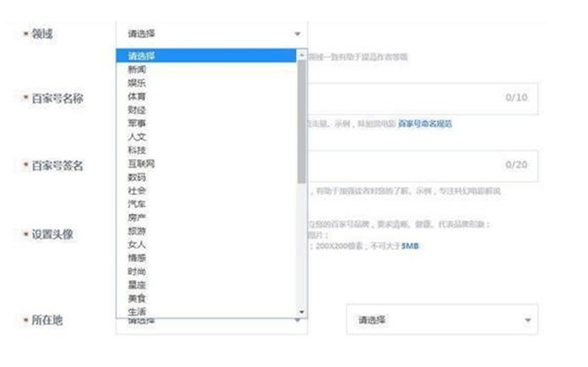Click the 百家号签名 input field
The height and width of the screenshot is (367, 588).
click(x=423, y=165)
